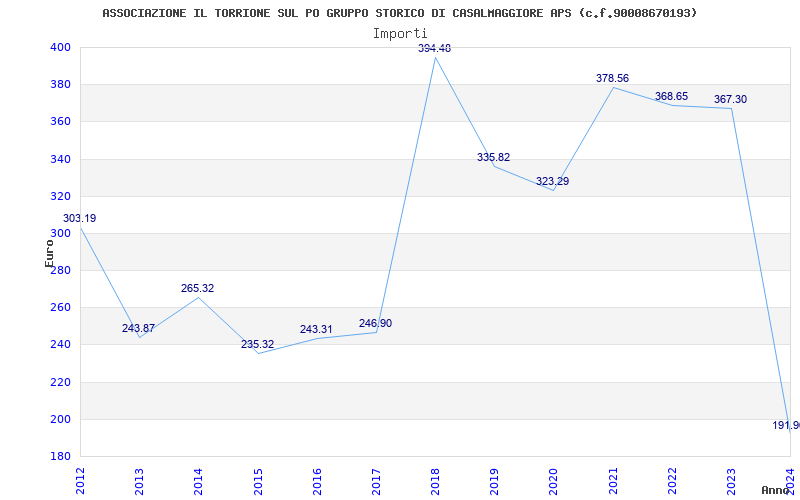Viewport: 800px width, 500px height.
Task: Select data label 368.65
Action: (671, 96)
